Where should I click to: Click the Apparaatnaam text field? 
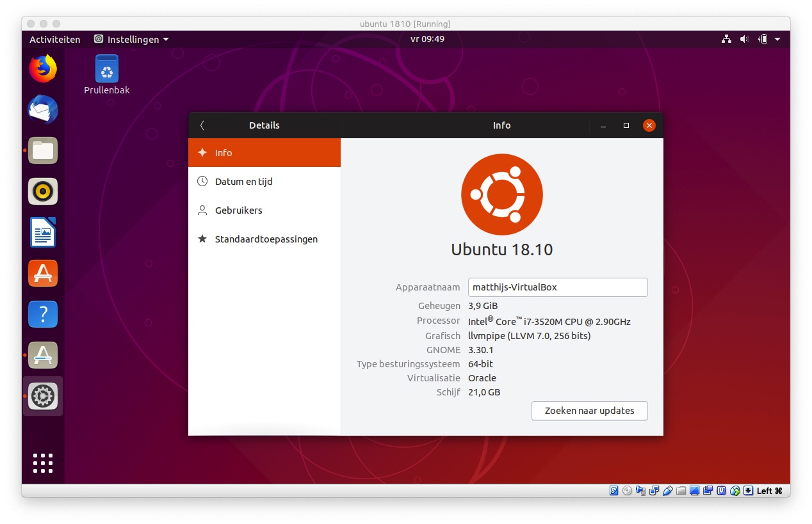coord(557,287)
